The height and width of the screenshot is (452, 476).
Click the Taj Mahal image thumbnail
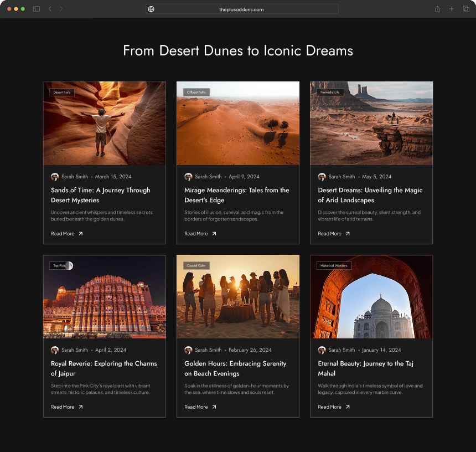[371, 296]
